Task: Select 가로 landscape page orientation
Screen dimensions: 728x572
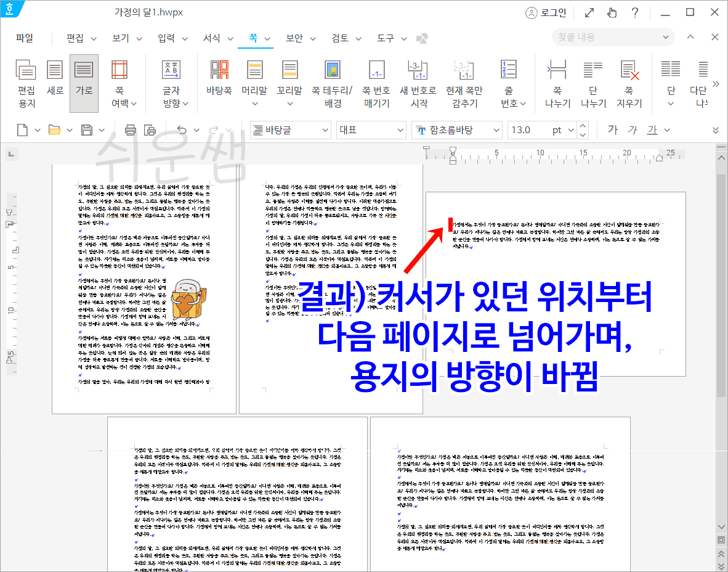Action: (84, 83)
